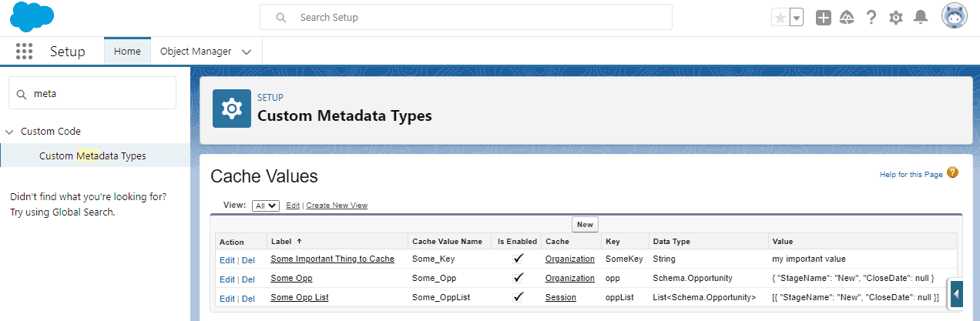The height and width of the screenshot is (321, 980).
Task: Open the setup gear icon
Action: 896,17
